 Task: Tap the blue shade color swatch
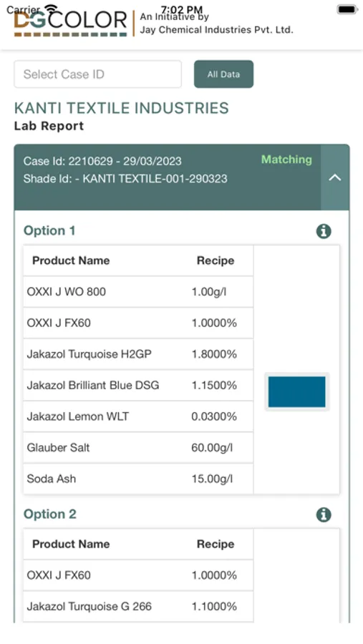(297, 392)
